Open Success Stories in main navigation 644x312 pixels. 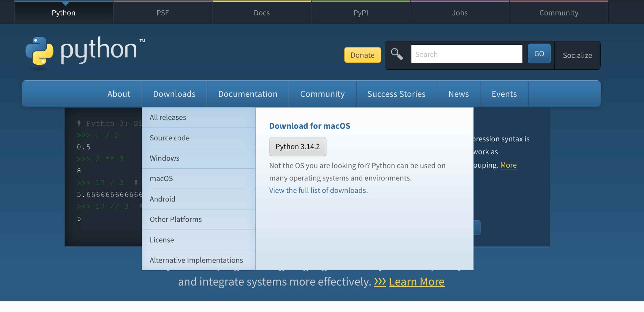coord(396,94)
